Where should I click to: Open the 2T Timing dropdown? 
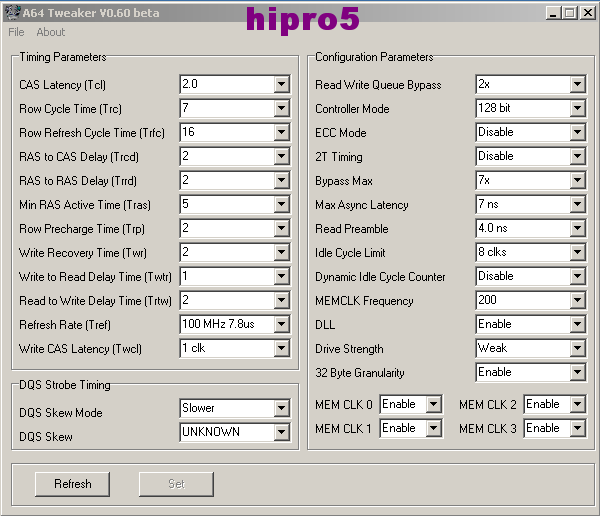click(577, 156)
